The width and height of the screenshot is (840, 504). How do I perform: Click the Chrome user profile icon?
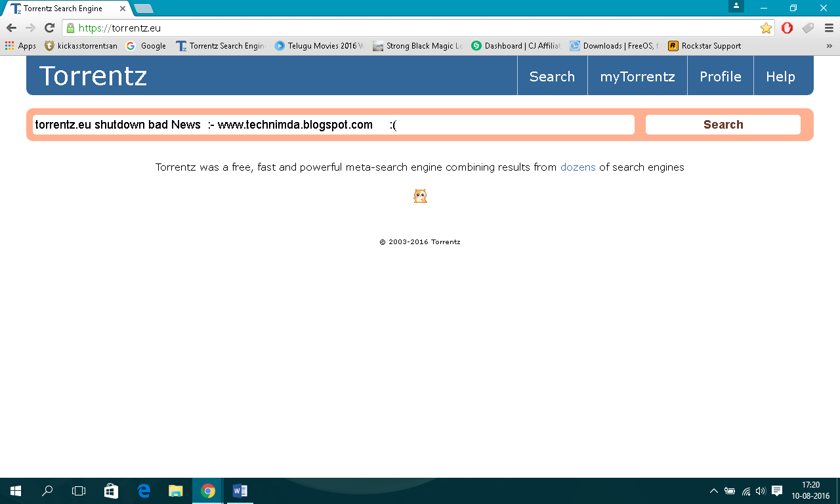[x=736, y=6]
